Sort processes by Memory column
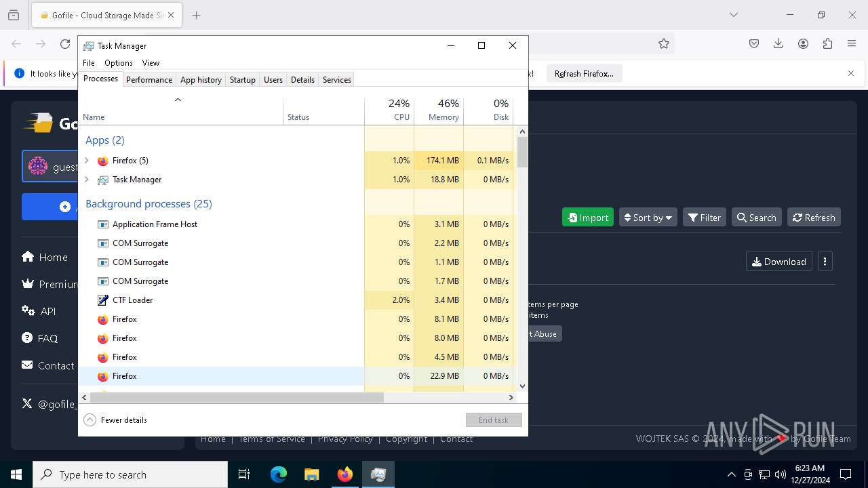The height and width of the screenshot is (488, 868). [x=439, y=111]
